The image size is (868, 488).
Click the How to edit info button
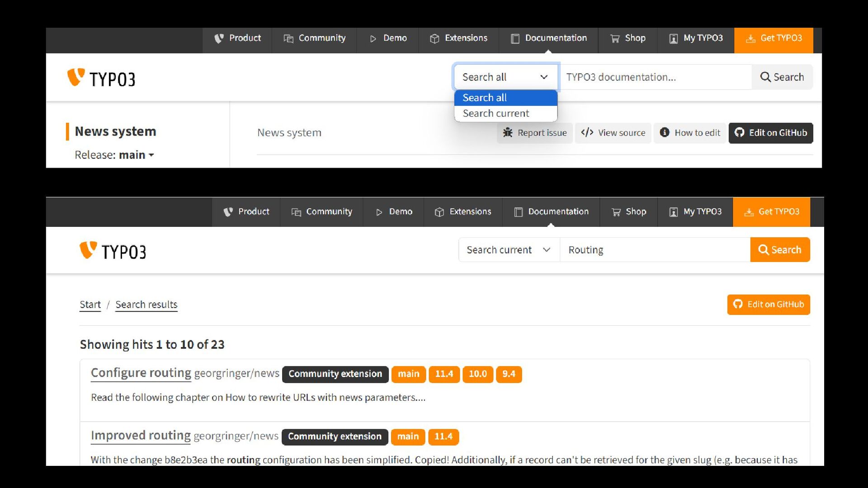tap(690, 133)
